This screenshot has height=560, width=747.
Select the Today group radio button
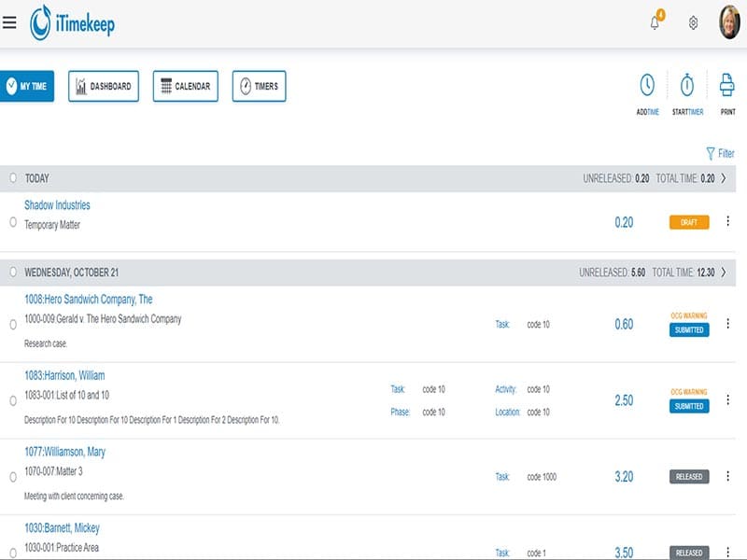13,178
